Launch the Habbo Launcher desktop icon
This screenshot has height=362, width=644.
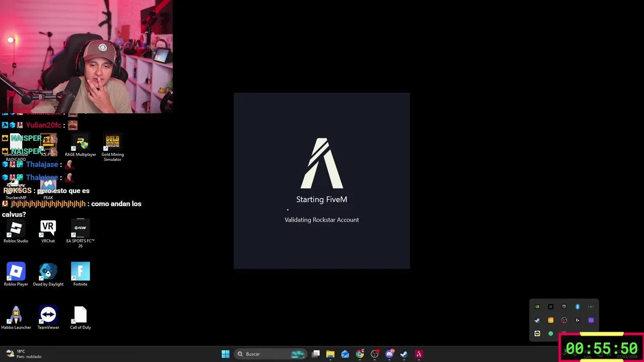[x=16, y=318]
